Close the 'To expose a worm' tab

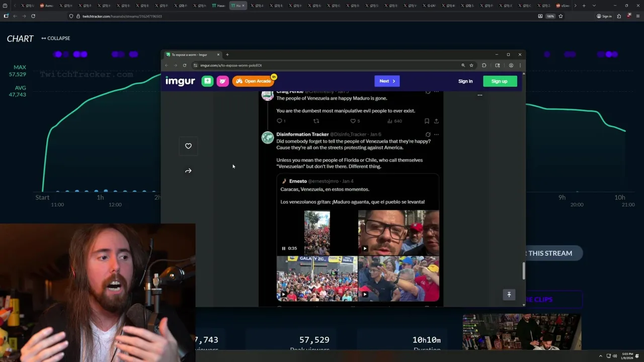[x=218, y=55]
